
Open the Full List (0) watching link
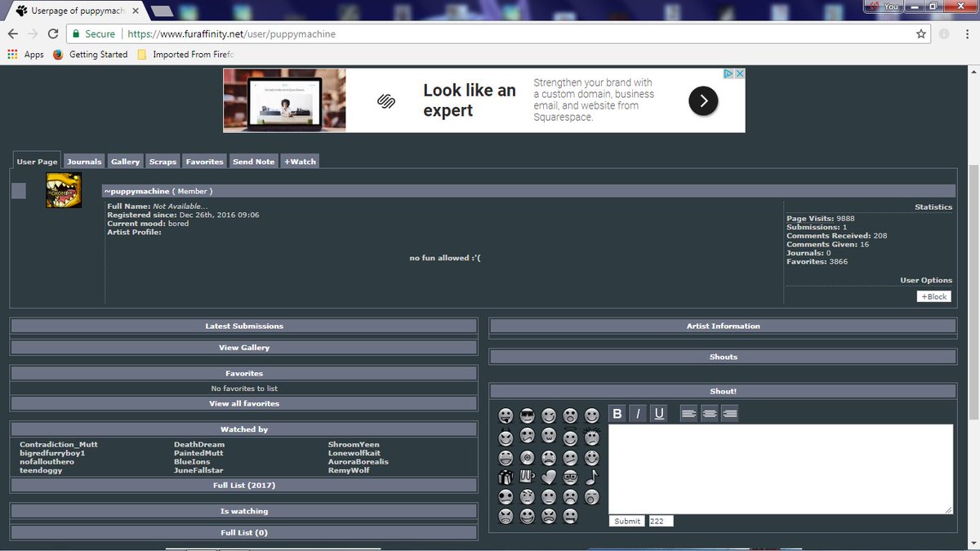(x=244, y=532)
